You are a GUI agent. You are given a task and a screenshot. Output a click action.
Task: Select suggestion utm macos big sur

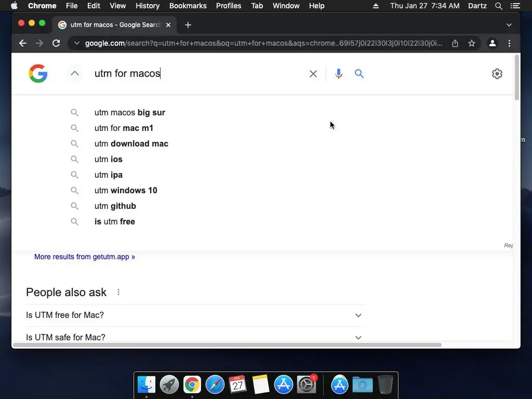129,112
